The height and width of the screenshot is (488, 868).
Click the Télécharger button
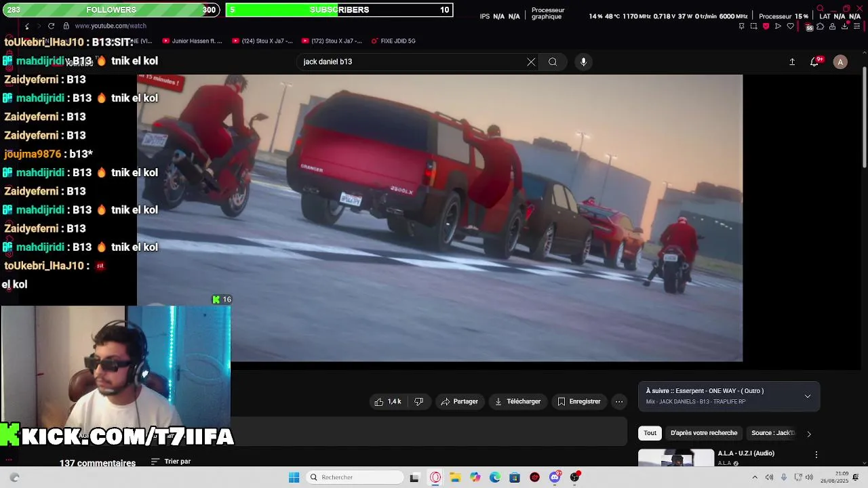click(518, 402)
